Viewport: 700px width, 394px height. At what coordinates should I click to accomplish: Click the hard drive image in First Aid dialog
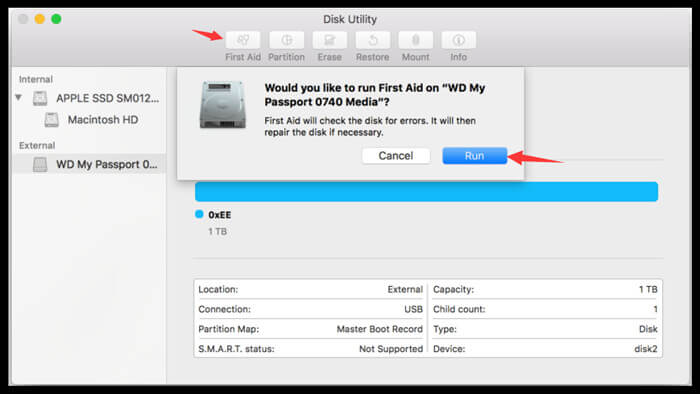click(x=222, y=105)
